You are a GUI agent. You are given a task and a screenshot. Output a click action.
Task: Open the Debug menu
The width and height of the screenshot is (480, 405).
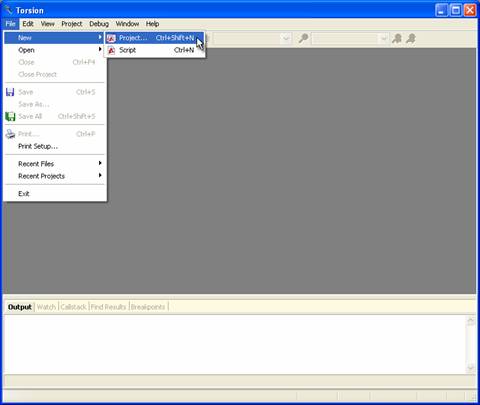click(99, 24)
